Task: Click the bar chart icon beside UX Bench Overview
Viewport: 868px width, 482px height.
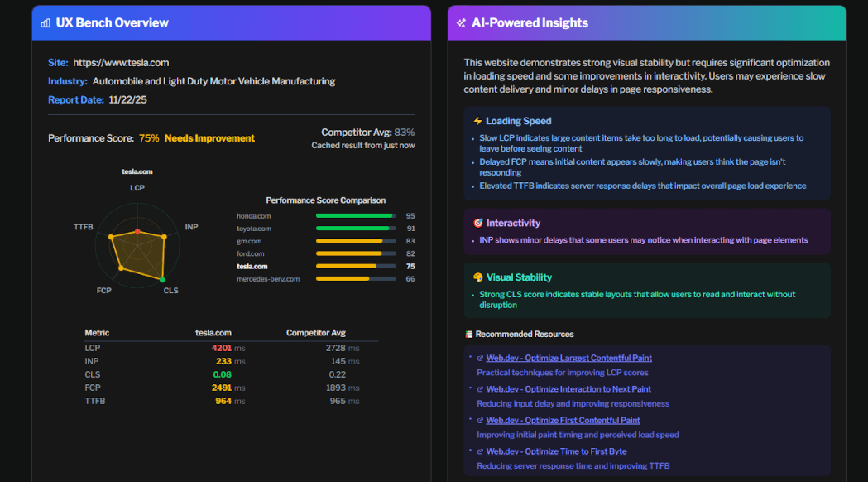Action: 46,22
